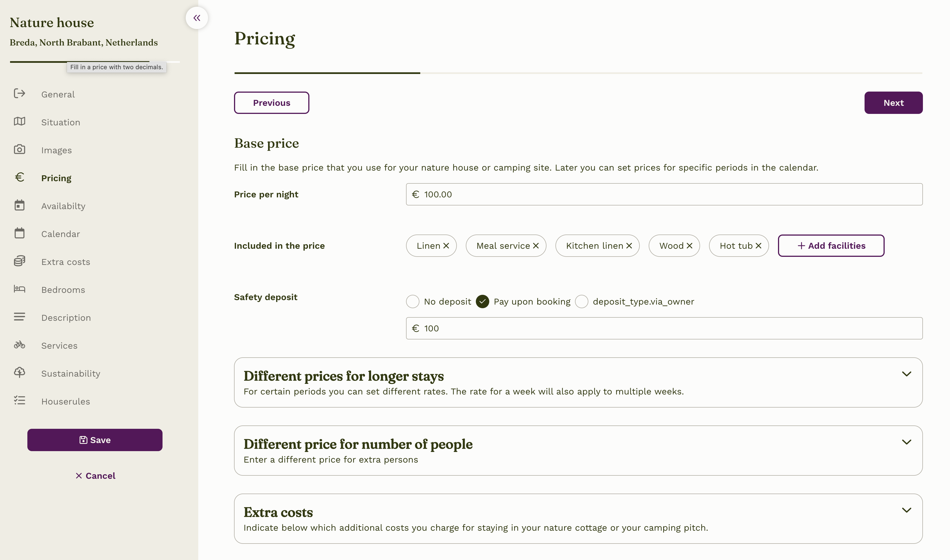The height and width of the screenshot is (560, 950).
Task: Click the Add facilities button
Action: pos(831,246)
